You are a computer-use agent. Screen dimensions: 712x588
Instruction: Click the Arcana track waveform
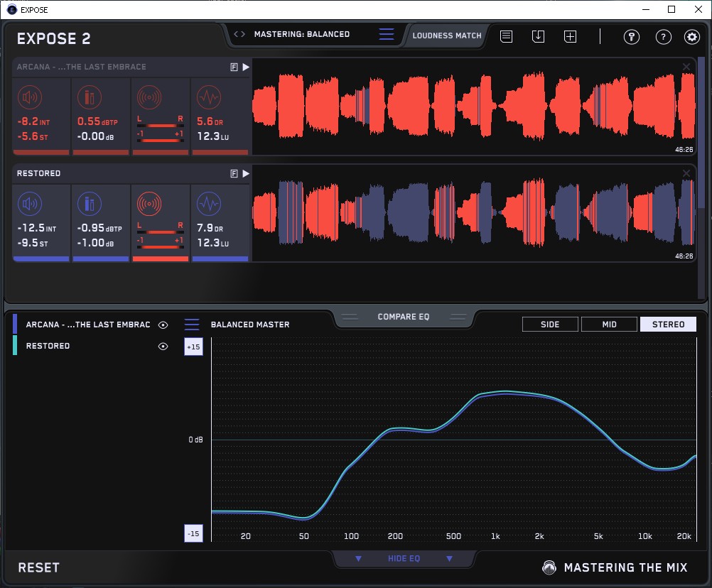coord(474,107)
